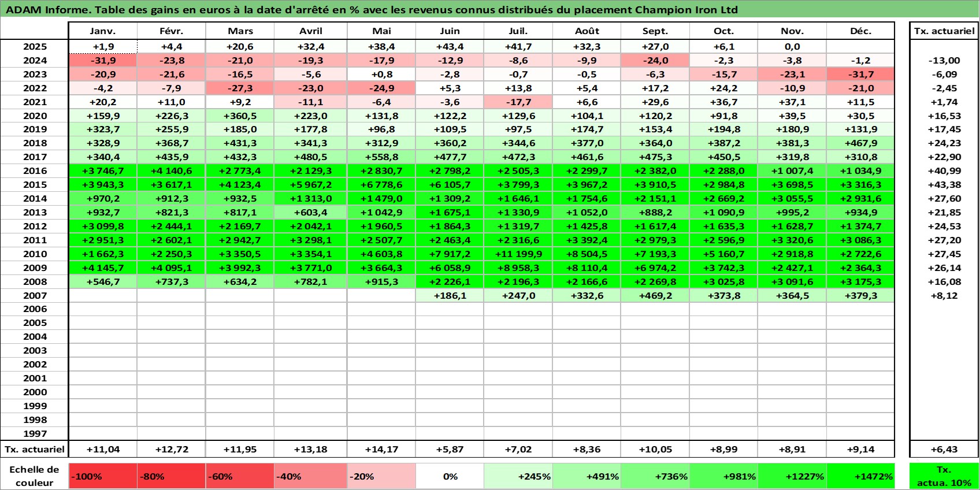Select the 'Déc.' column header
Screen dimensions: 980x490
(860, 31)
